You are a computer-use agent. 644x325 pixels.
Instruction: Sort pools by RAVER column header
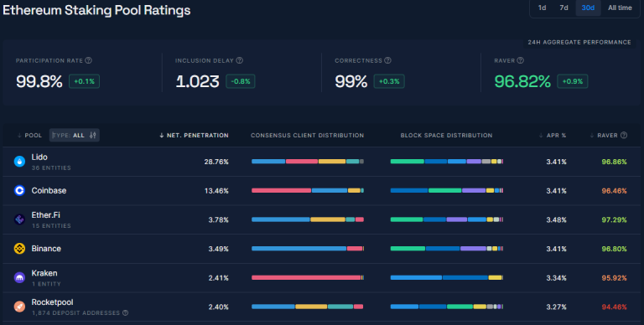tap(608, 135)
